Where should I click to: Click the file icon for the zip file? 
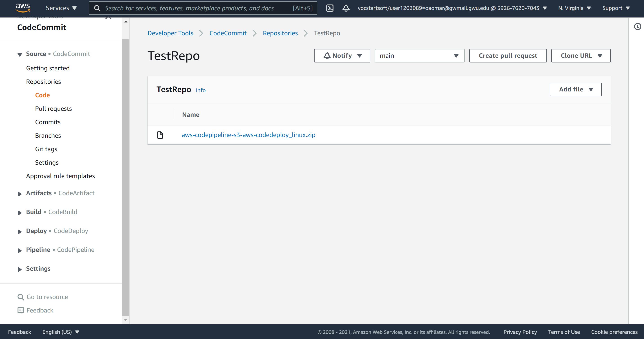pyautogui.click(x=161, y=135)
